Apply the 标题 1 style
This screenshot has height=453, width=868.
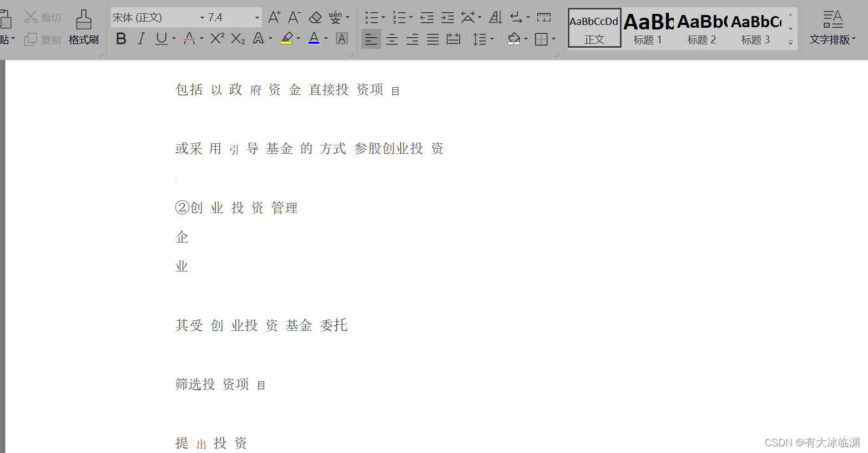[648, 28]
